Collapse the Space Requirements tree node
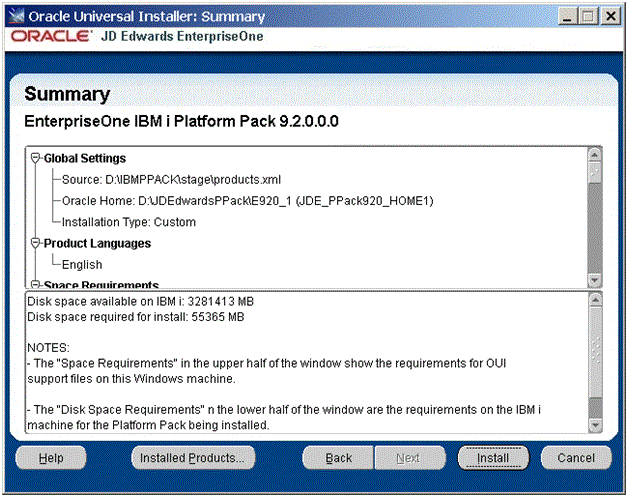628x497 pixels. click(36, 285)
